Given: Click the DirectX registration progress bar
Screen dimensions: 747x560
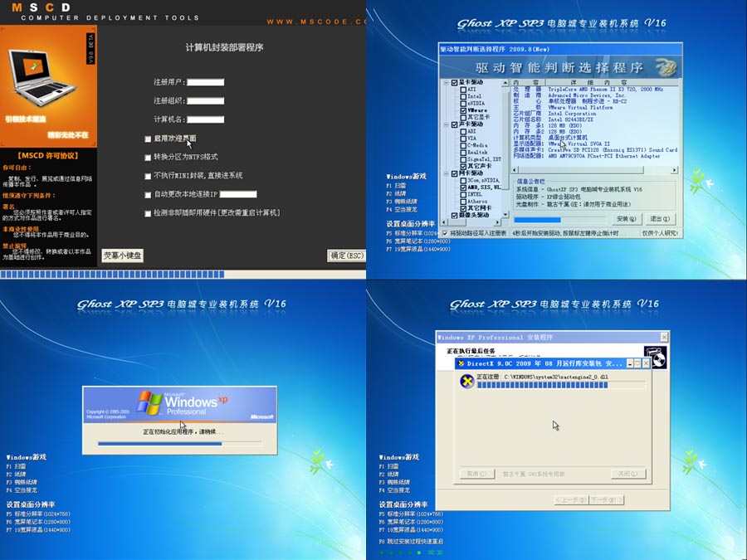Looking at the screenshot, I should pyautogui.click(x=561, y=385).
